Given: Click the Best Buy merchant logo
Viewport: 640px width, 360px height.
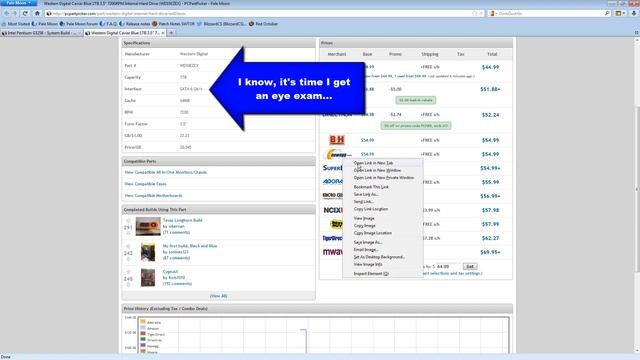Looking at the screenshot, I should [x=336, y=224].
